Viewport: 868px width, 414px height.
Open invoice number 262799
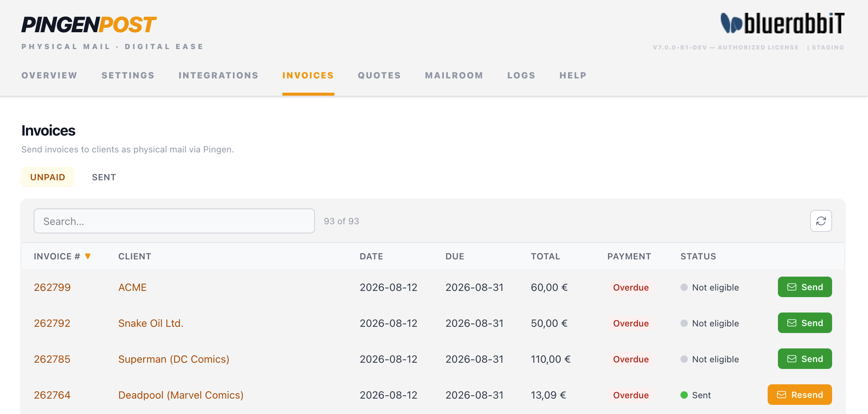click(x=52, y=287)
